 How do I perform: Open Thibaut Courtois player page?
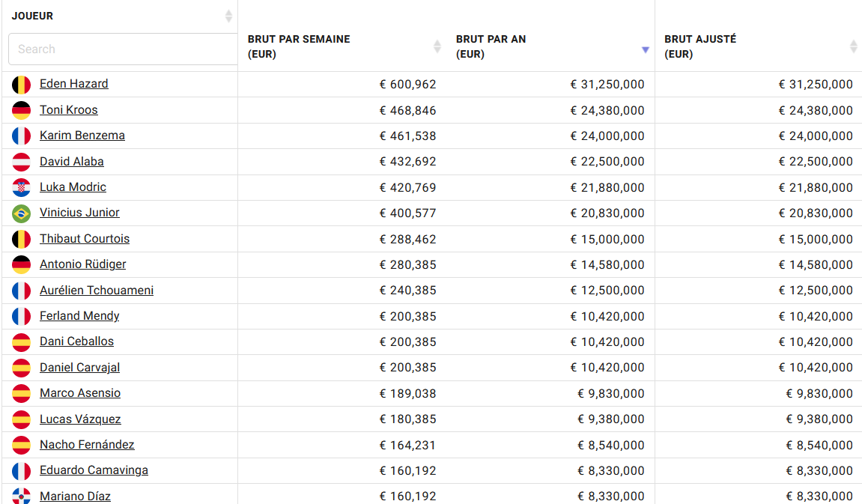(x=85, y=239)
